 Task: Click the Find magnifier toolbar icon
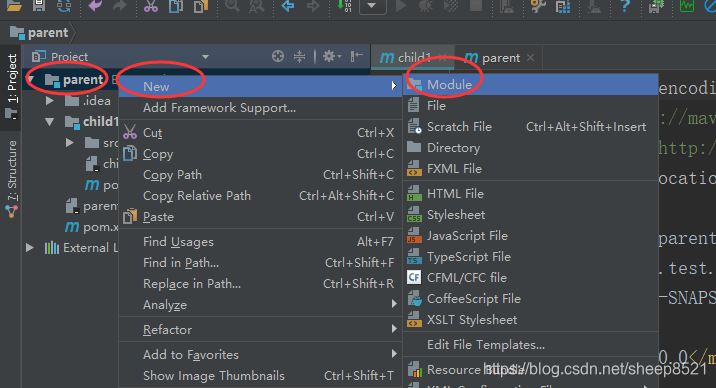click(232, 5)
